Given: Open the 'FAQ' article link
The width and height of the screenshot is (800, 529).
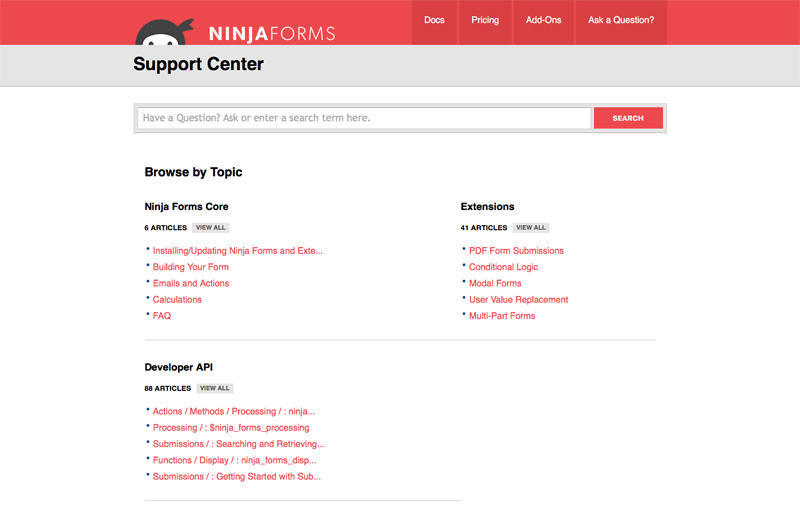Looking at the screenshot, I should [162, 316].
